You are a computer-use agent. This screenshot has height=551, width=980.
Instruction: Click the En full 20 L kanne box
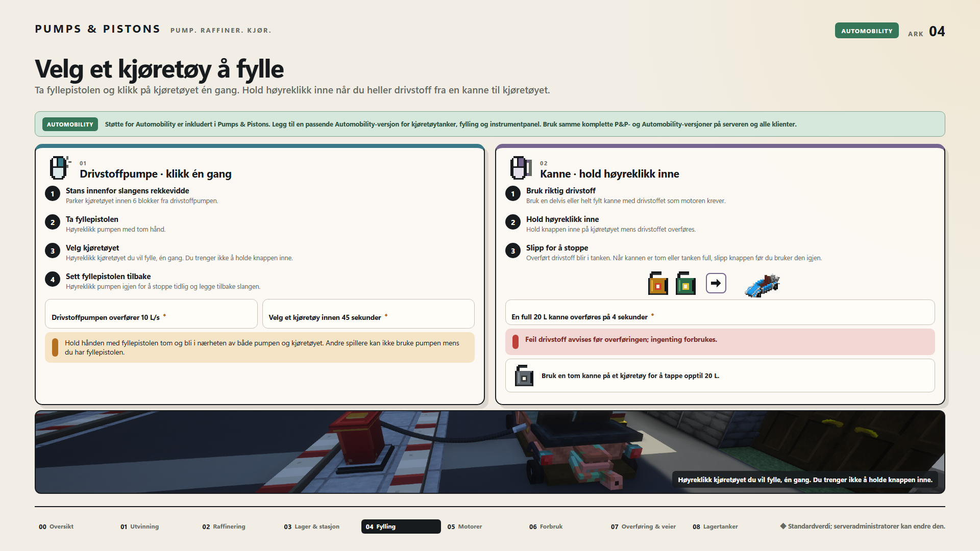[x=720, y=312]
